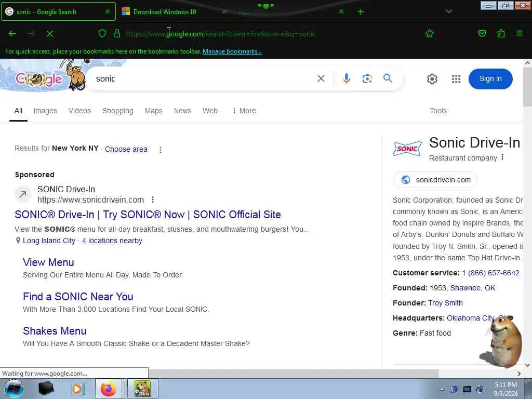Open the Firefox hamburger menu
The height and width of the screenshot is (399, 532).
click(520, 33)
